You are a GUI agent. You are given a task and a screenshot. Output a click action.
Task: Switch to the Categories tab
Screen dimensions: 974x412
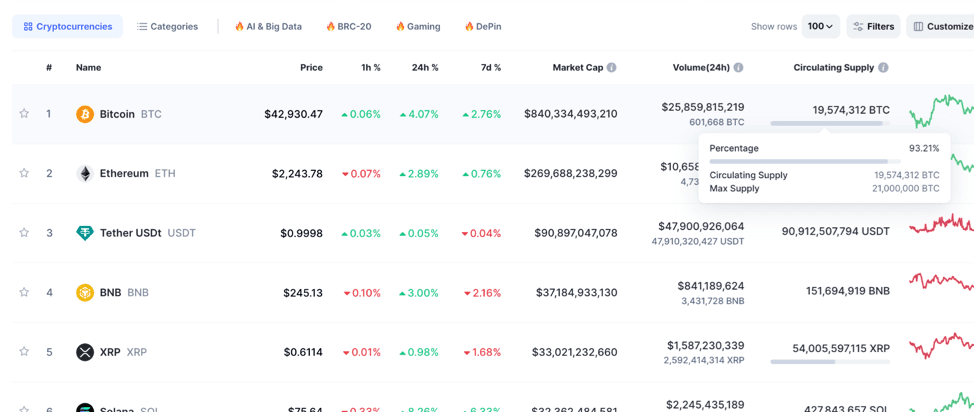tap(167, 27)
